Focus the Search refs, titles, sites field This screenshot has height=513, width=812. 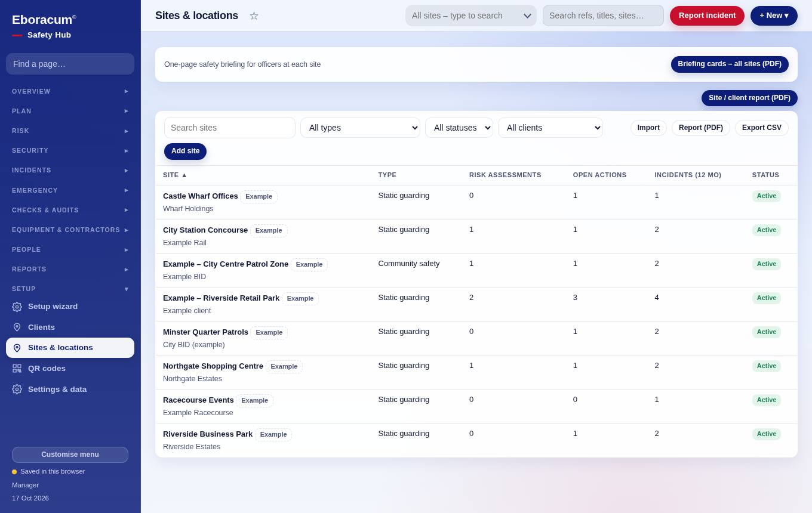(603, 16)
